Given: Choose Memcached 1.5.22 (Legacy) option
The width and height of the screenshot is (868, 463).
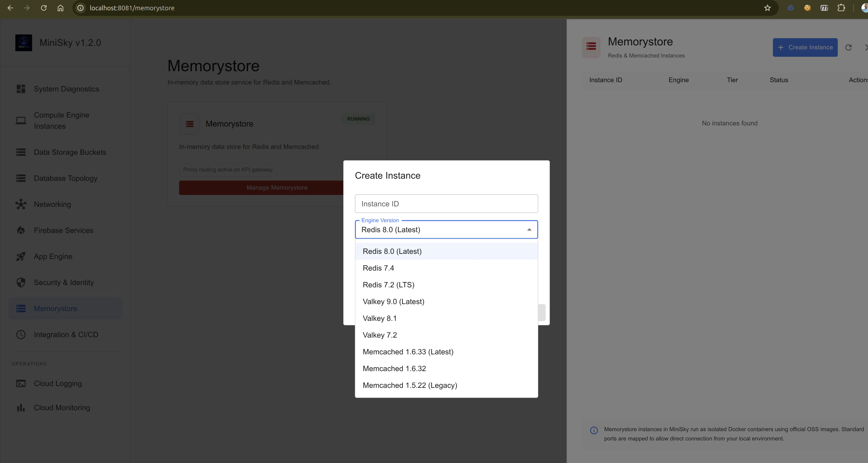Looking at the screenshot, I should [x=446, y=385].
